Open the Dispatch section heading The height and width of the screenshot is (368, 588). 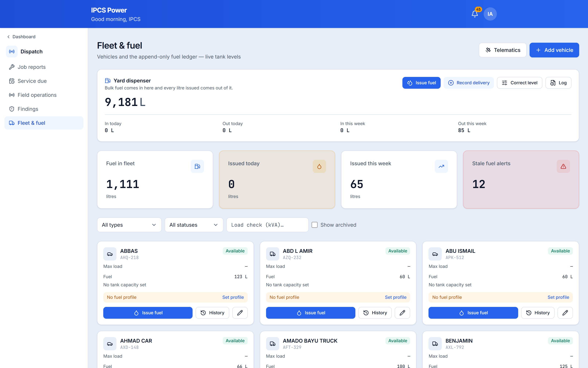pyautogui.click(x=31, y=51)
